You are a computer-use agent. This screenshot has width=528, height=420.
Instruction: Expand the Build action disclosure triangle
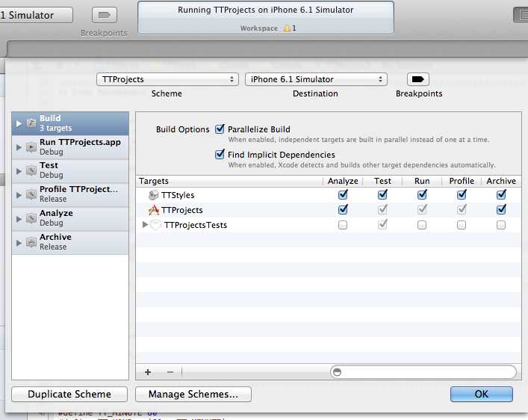pyautogui.click(x=19, y=123)
